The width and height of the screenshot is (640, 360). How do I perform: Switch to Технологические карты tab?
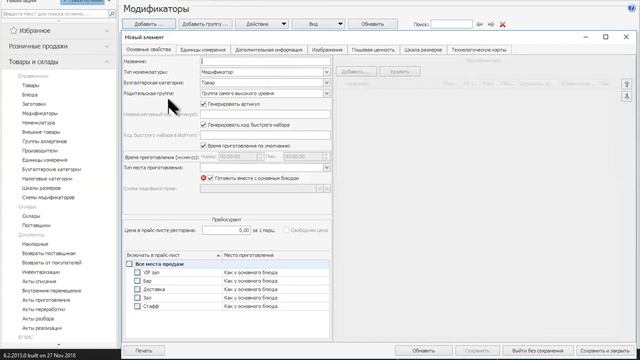coord(479,50)
